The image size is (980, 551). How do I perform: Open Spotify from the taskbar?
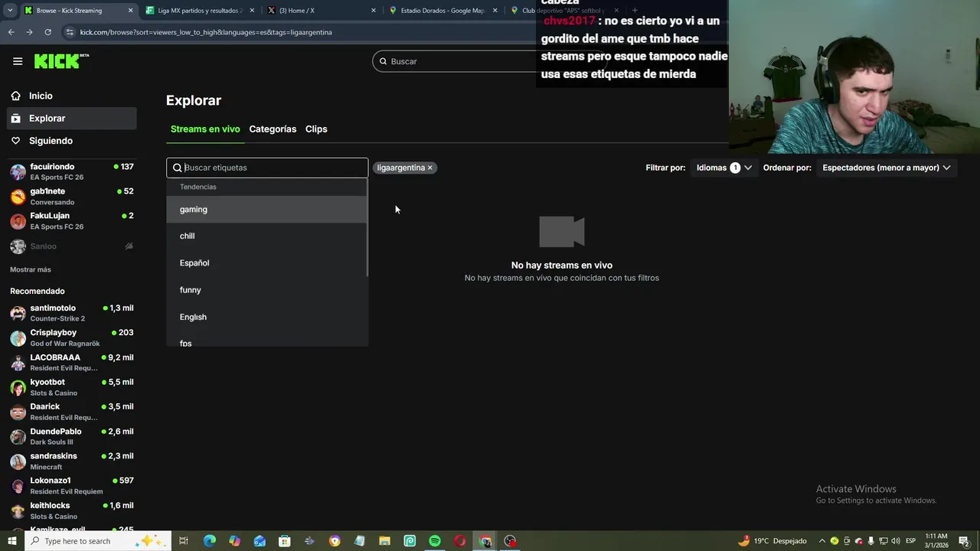pyautogui.click(x=435, y=541)
